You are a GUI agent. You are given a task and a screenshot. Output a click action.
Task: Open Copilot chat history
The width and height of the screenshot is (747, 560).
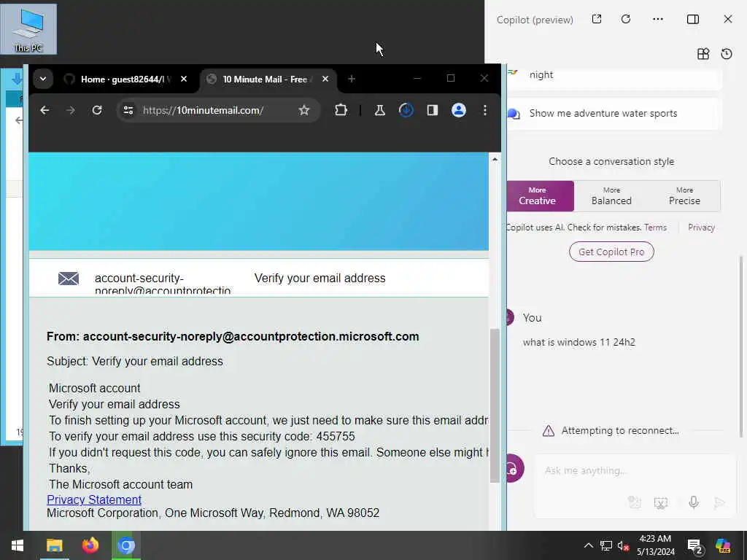tap(727, 54)
